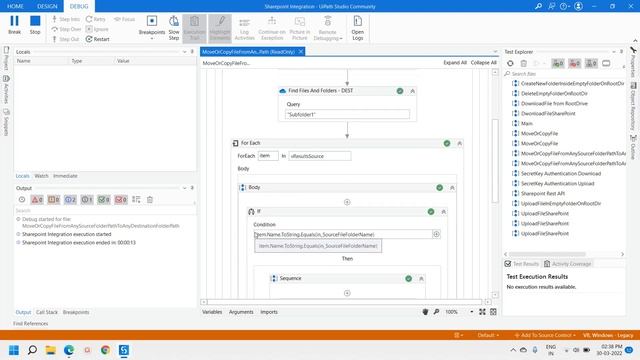Enable Slow Step mode

(174, 28)
